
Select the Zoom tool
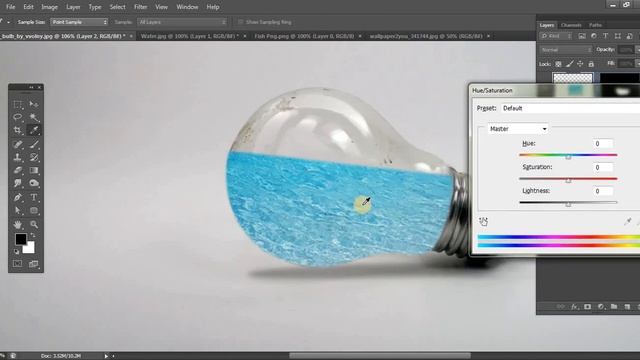coord(34,224)
